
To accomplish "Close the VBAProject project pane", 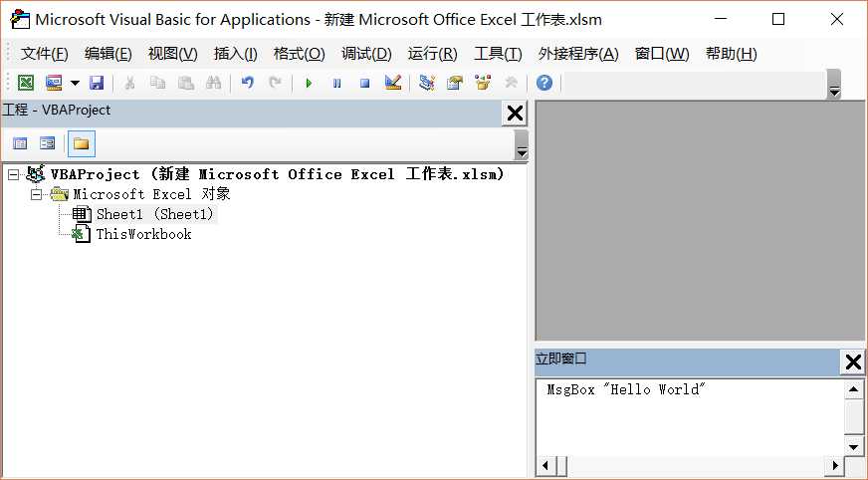I will click(515, 113).
